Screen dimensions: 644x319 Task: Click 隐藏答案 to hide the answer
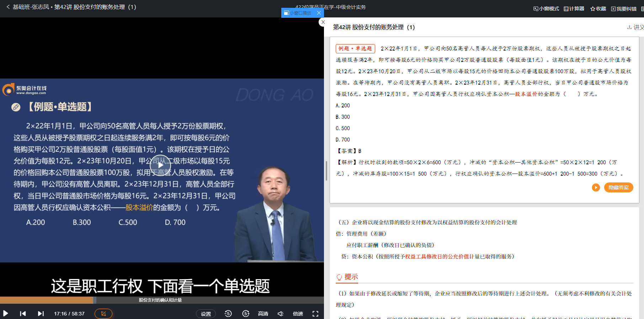tap(618, 187)
